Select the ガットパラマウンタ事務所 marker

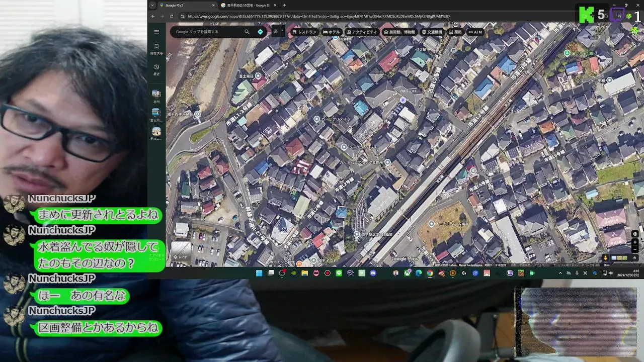point(387,162)
